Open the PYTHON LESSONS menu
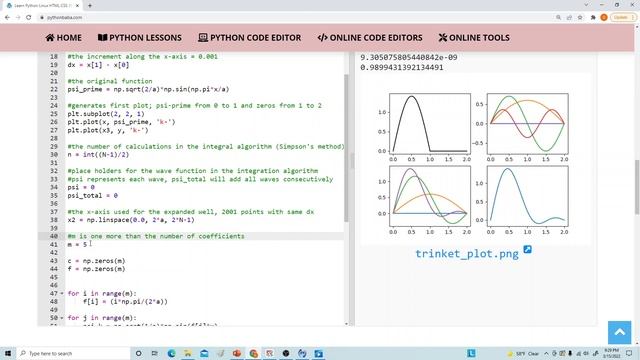 pyautogui.click(x=140, y=38)
